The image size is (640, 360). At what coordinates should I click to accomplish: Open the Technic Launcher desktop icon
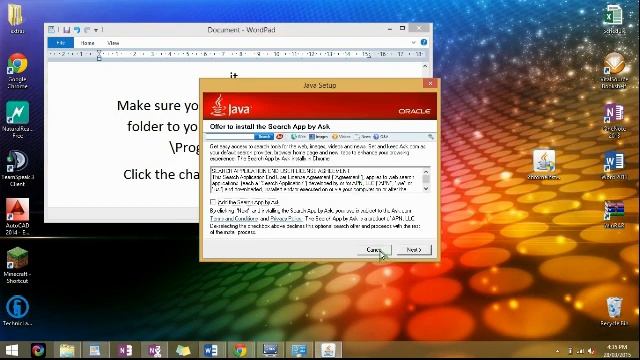click(x=17, y=311)
